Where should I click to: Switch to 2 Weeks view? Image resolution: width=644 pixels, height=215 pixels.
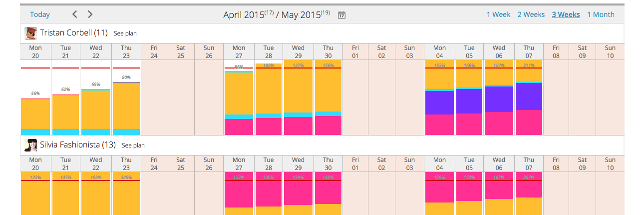[x=531, y=14]
